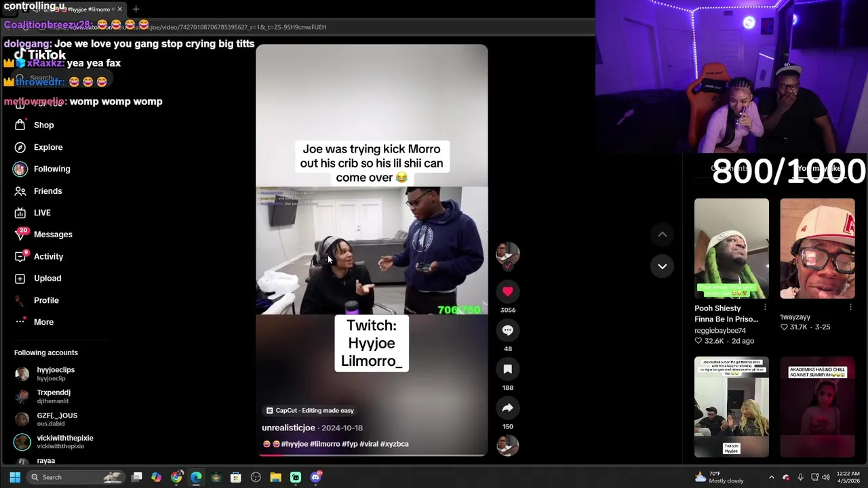
Task: Click the video progress bar
Action: (x=372, y=455)
